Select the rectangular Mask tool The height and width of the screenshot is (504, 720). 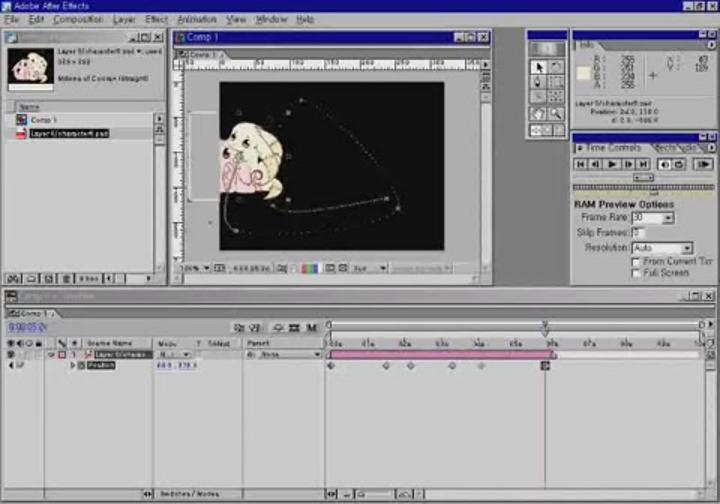(556, 82)
